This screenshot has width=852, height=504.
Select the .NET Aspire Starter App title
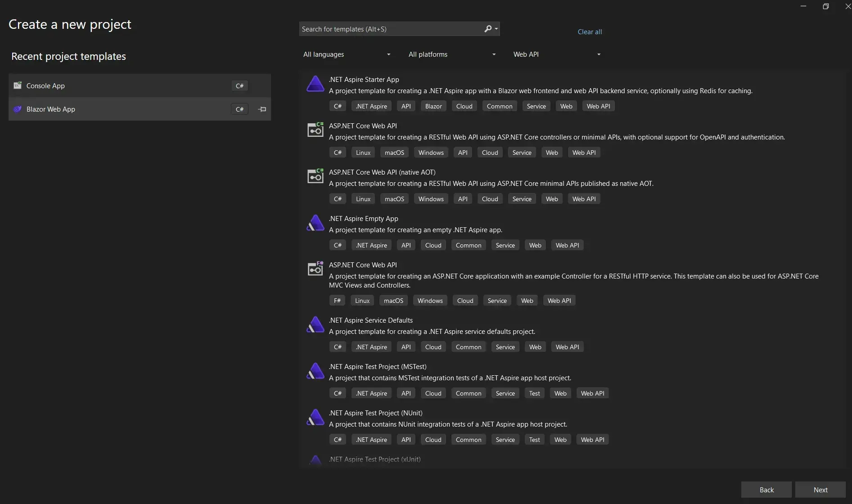tap(364, 80)
